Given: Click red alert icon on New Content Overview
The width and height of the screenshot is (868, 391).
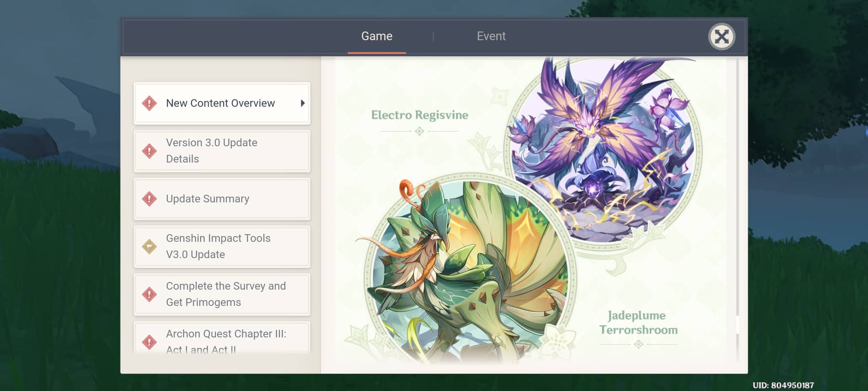Looking at the screenshot, I should [x=149, y=103].
